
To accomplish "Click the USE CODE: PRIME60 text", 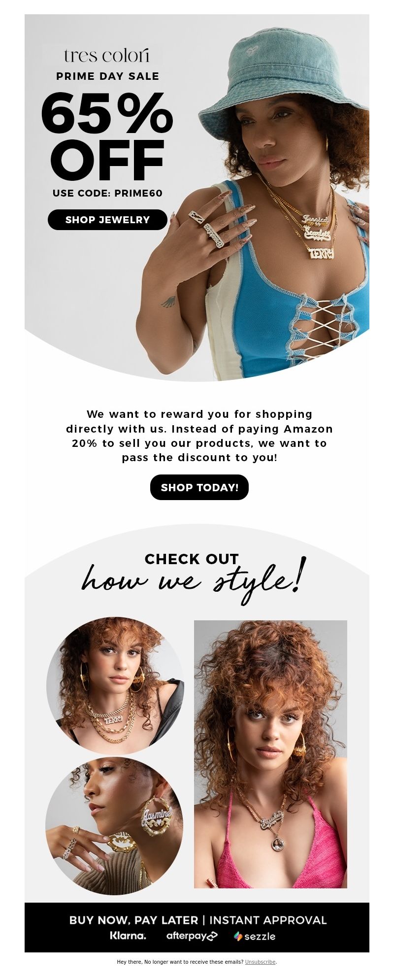I will pos(107,193).
